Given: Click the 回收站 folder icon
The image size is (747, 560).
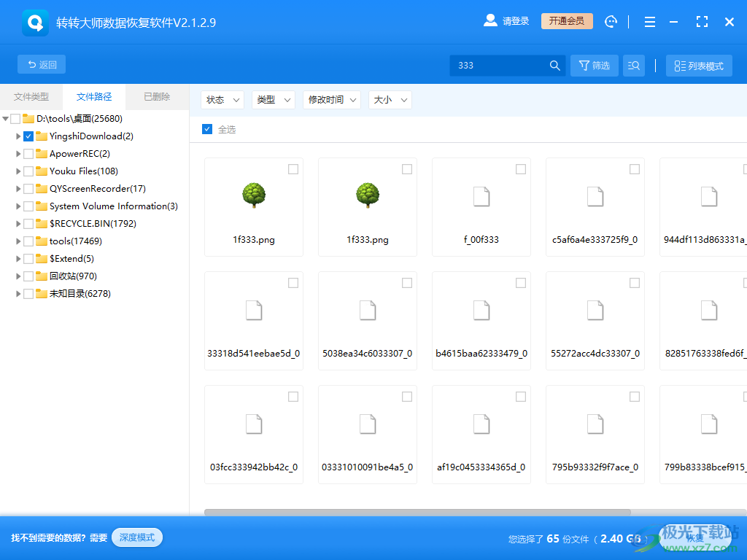Looking at the screenshot, I should [x=42, y=276].
